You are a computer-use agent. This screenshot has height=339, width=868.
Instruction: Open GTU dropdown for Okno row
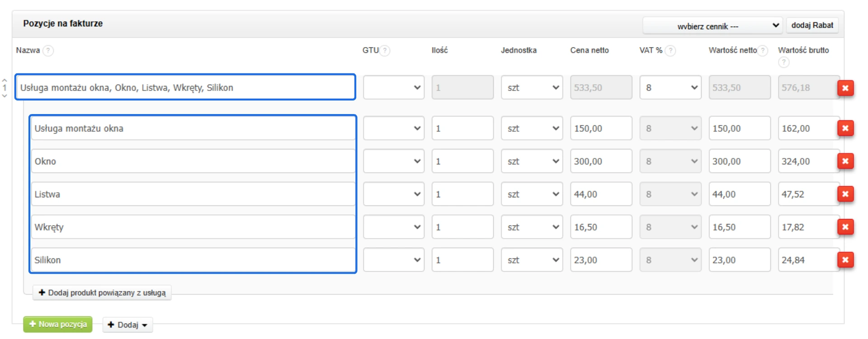(x=393, y=161)
